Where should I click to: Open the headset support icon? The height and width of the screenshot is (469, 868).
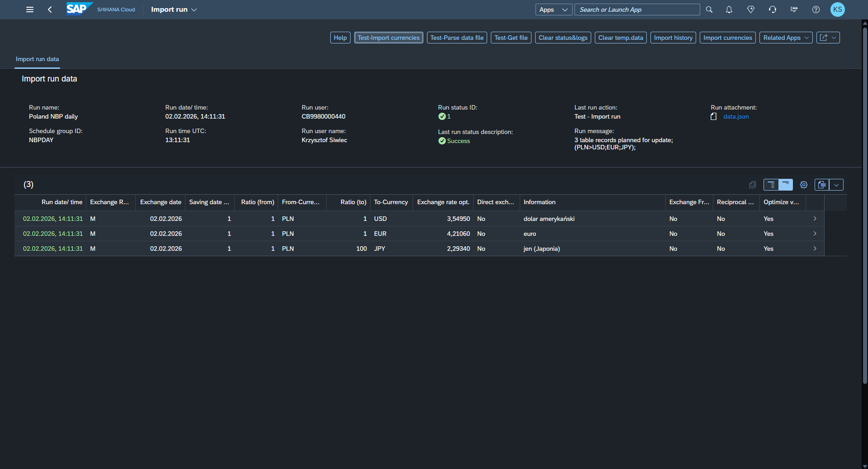[x=772, y=10]
